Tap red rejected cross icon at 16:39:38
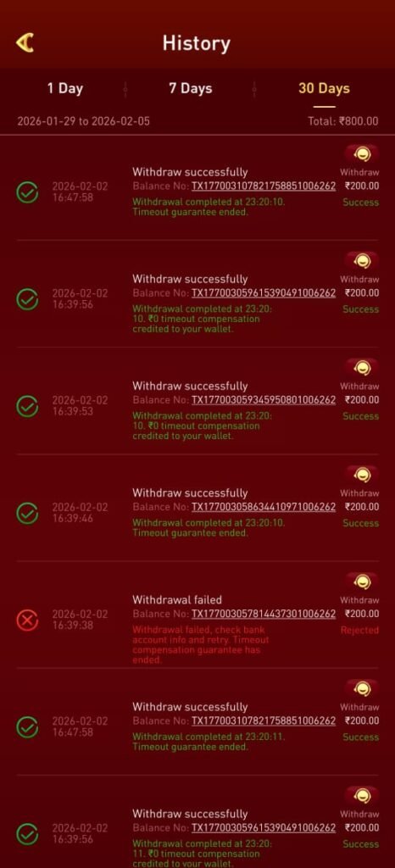395x868 pixels. [27, 620]
